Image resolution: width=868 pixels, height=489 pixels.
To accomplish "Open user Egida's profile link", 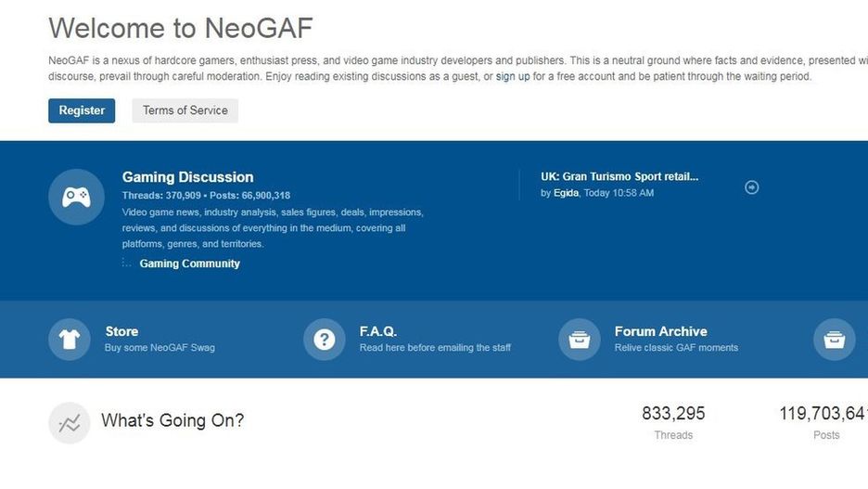I will [x=566, y=193].
